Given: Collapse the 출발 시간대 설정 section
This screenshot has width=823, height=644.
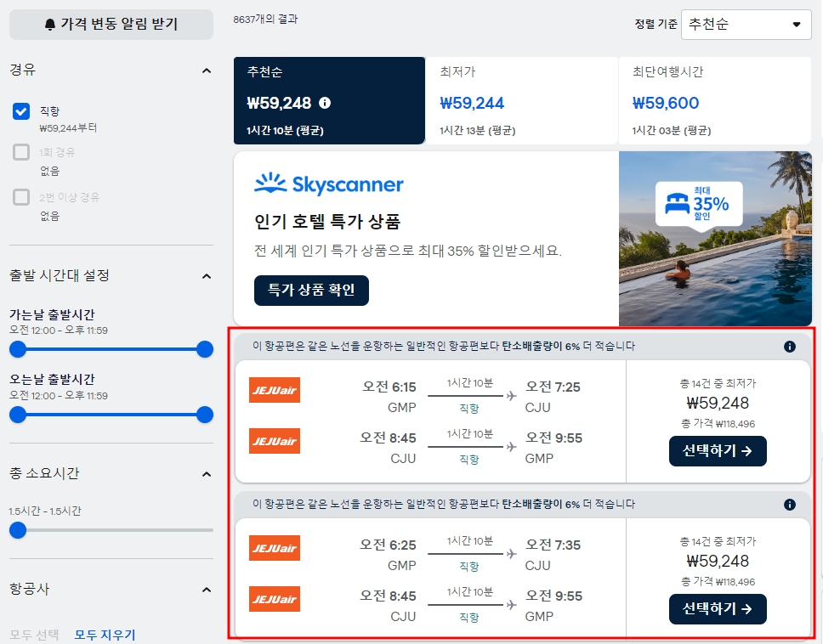Looking at the screenshot, I should click(207, 276).
